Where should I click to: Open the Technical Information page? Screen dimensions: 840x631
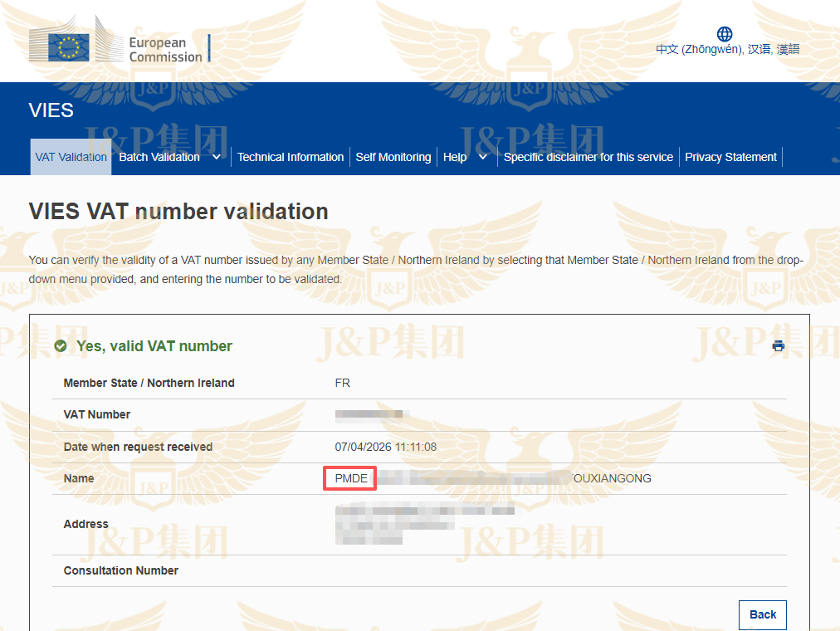click(x=290, y=156)
